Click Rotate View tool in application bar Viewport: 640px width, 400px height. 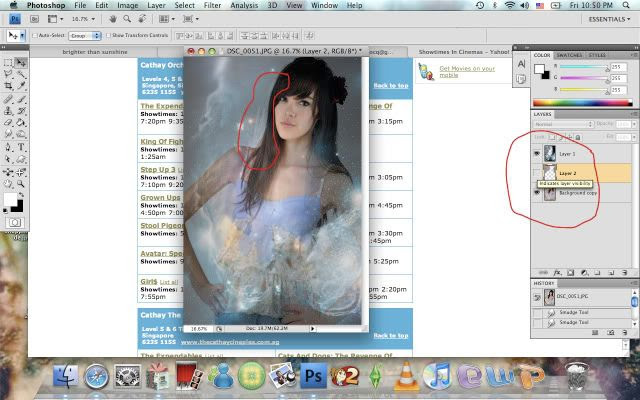click(x=142, y=19)
